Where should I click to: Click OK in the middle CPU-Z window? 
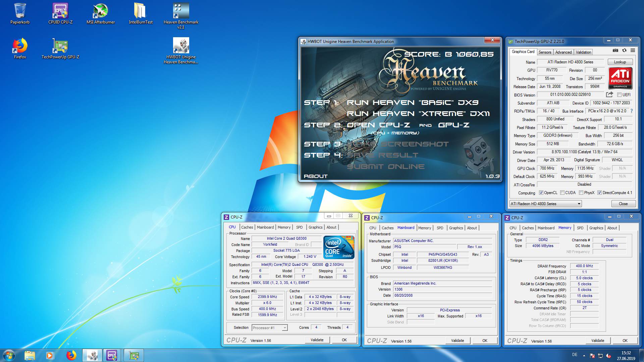pyautogui.click(x=485, y=341)
